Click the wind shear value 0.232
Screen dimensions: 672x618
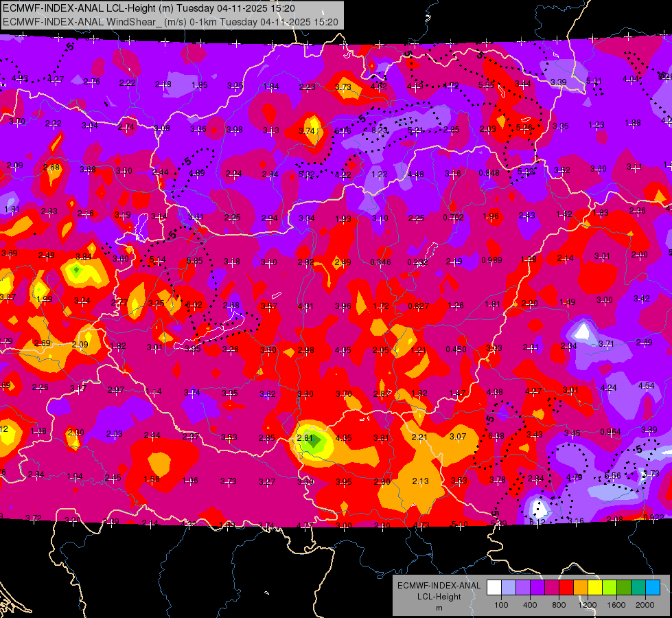pos(418,262)
